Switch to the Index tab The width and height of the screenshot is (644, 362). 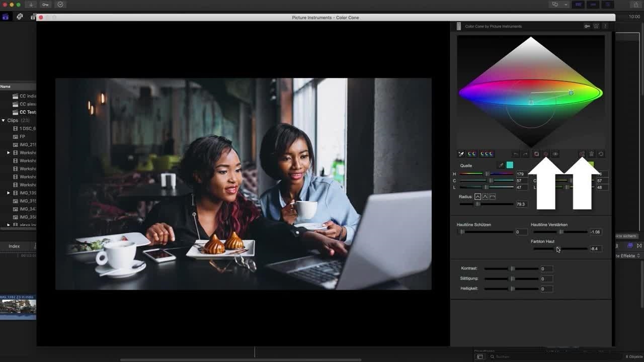point(14,246)
